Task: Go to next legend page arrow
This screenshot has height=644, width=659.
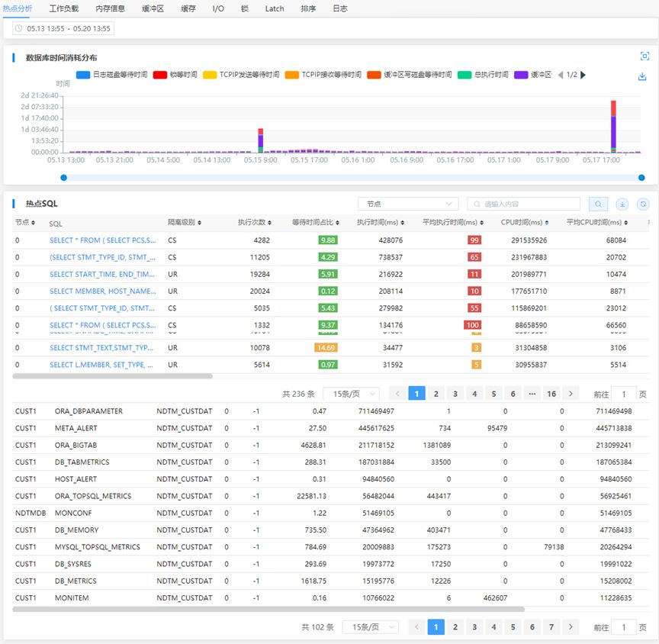Action: 583,75
